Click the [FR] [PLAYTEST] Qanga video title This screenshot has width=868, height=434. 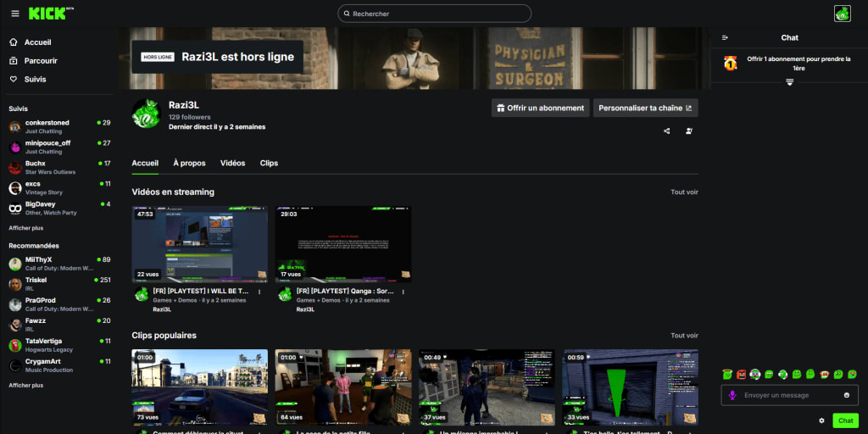point(345,291)
